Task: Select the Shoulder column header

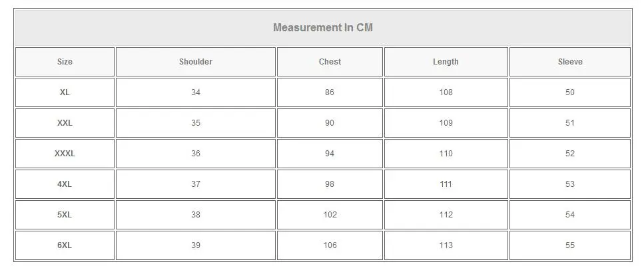Action: point(196,62)
